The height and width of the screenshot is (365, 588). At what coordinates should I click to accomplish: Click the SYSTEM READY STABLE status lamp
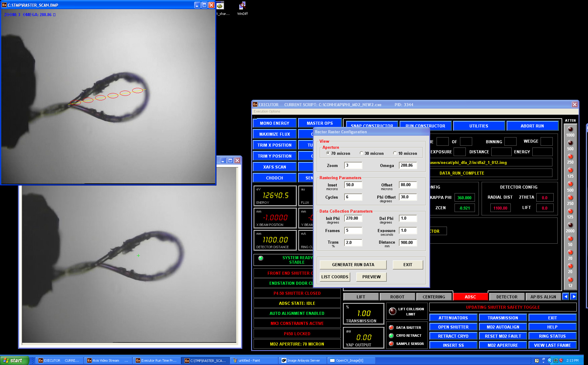tap(260, 258)
